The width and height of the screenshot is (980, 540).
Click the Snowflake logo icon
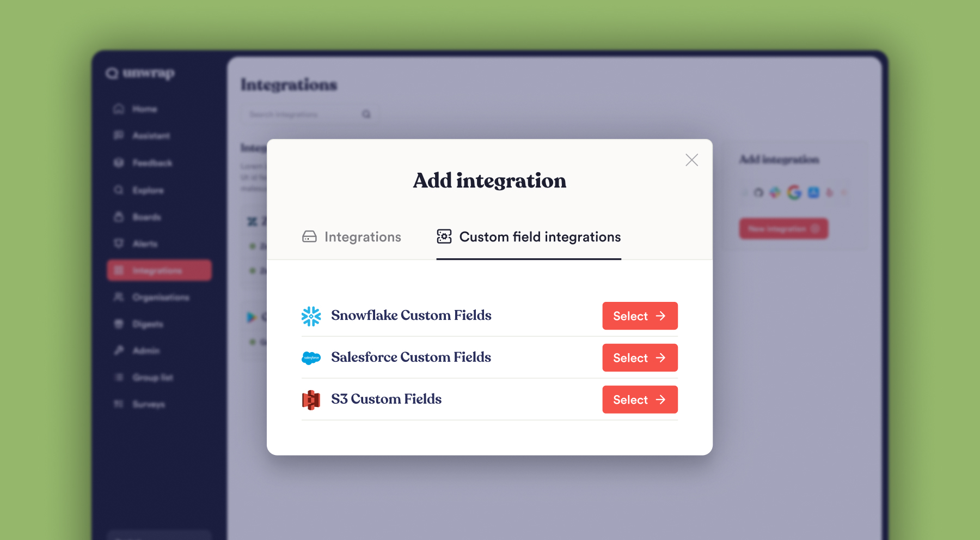click(x=311, y=316)
